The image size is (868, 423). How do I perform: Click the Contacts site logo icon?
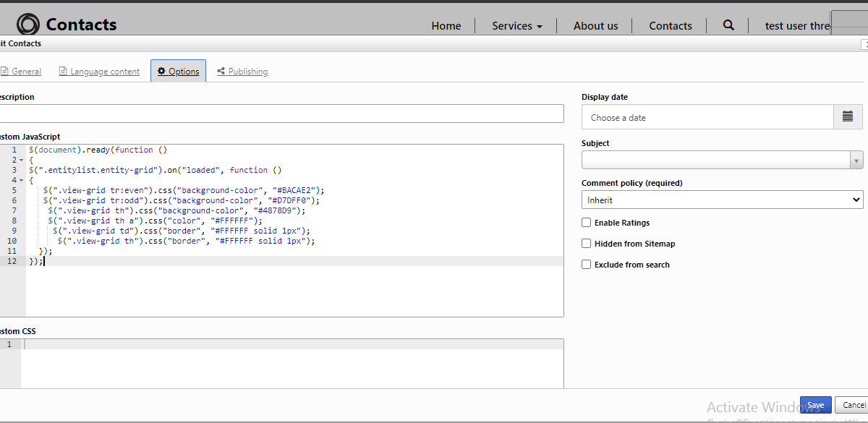point(28,25)
